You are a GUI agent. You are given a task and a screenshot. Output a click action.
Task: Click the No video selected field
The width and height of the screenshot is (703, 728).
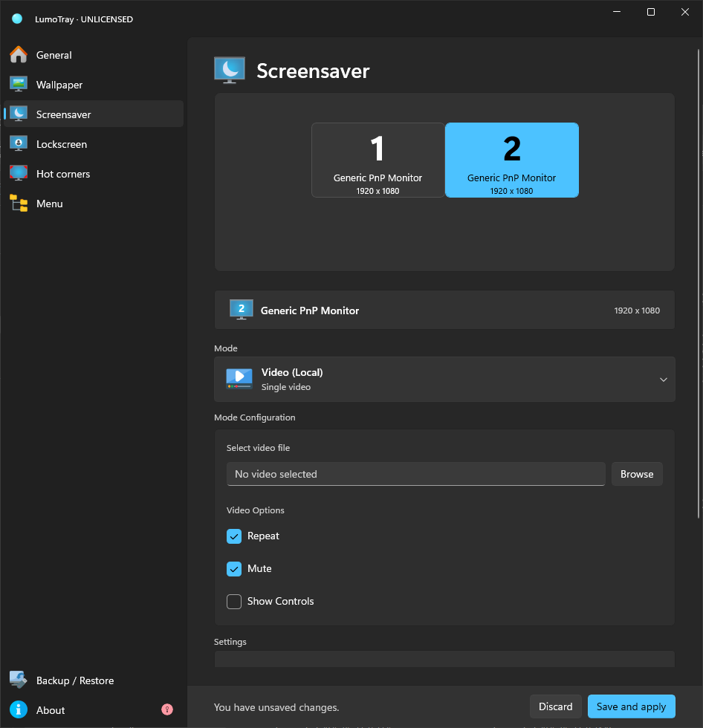click(415, 474)
